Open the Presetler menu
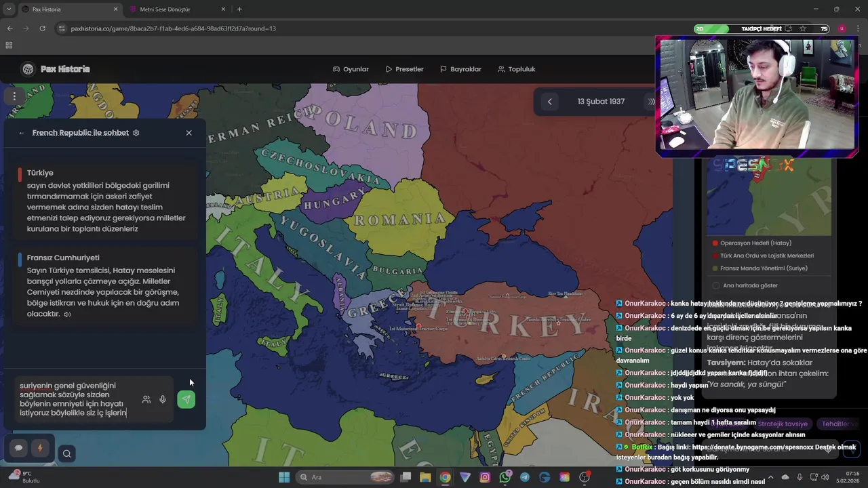 (x=404, y=69)
